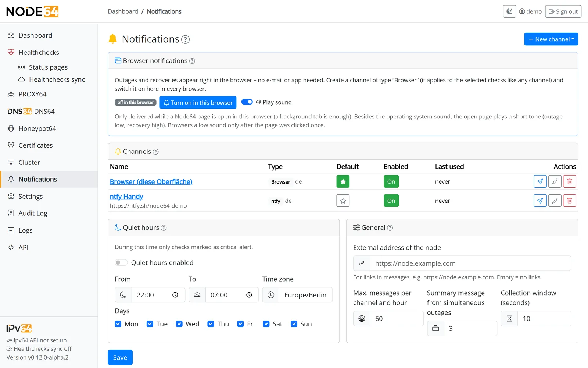Open Browser (diese Oberfläche) channel link

tap(151, 181)
